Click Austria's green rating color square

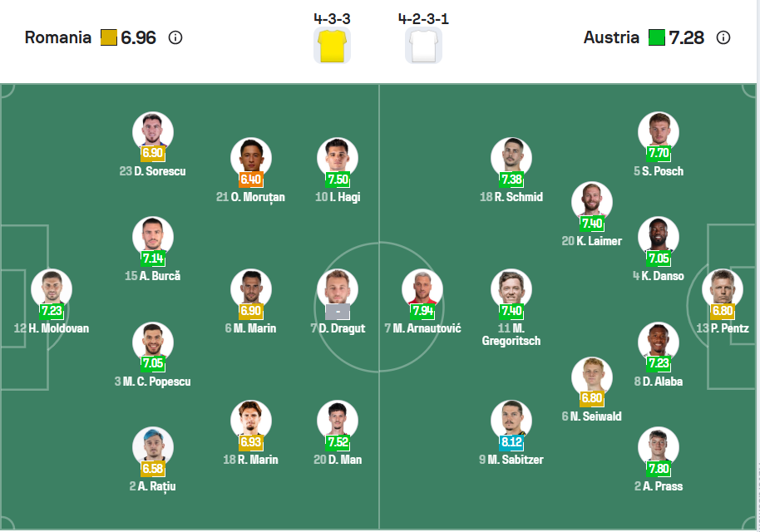click(x=657, y=37)
